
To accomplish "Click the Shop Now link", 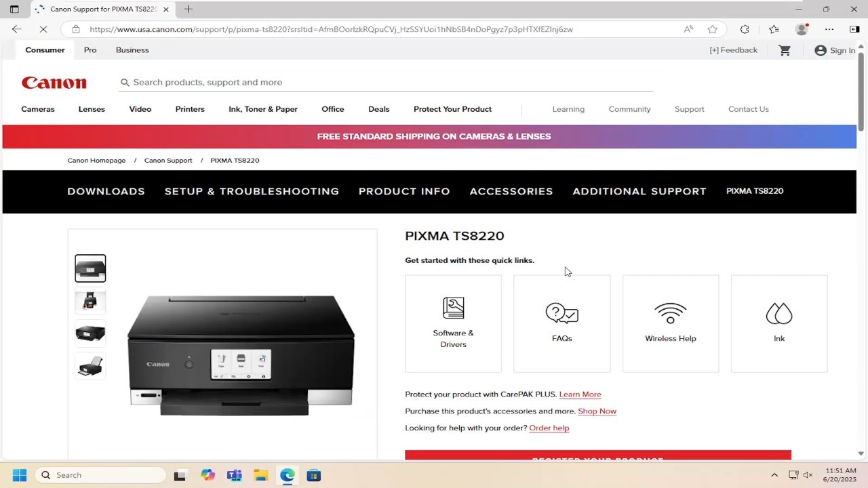I will (x=597, y=411).
